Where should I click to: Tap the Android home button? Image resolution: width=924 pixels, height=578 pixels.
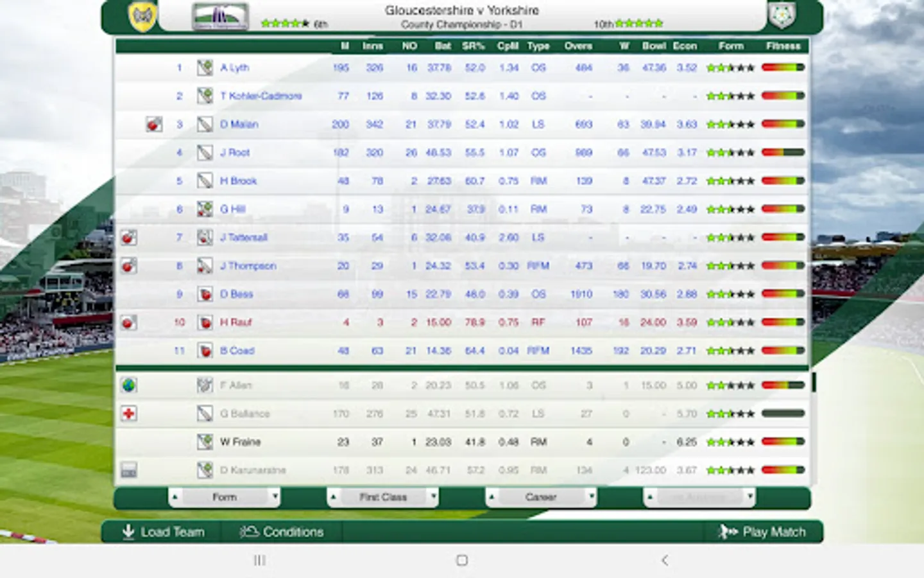point(461,560)
